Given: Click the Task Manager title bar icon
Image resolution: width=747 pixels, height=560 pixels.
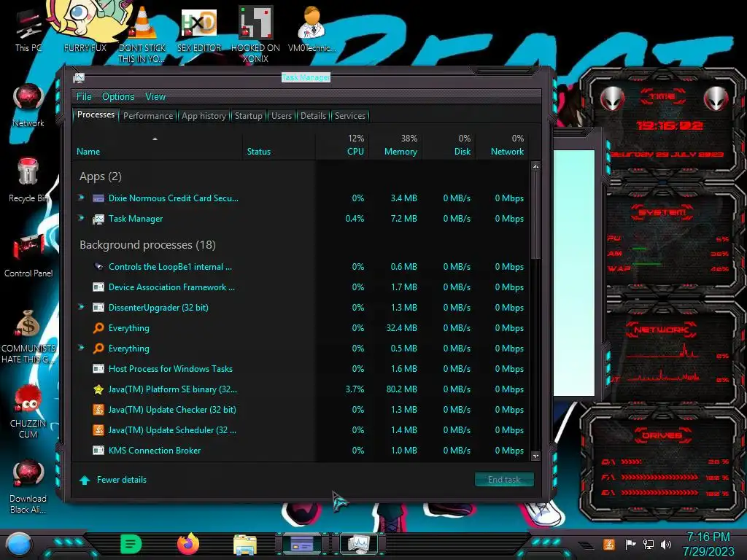Looking at the screenshot, I should click(79, 77).
